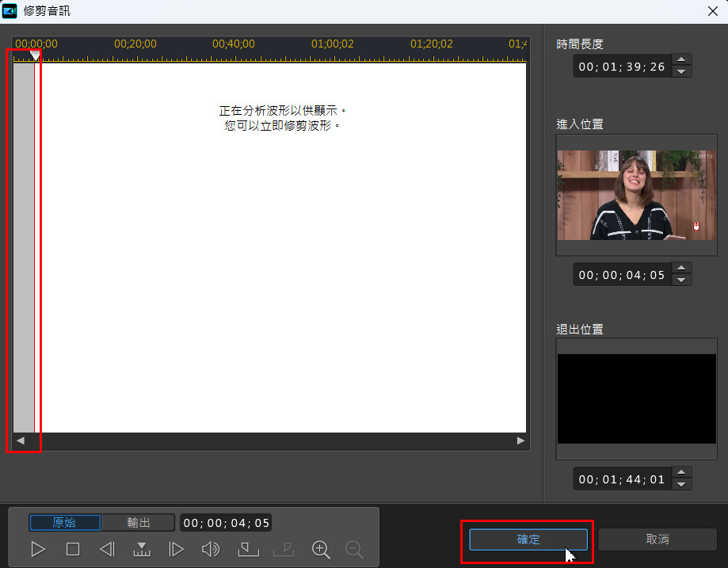
Task: Set the mark-in position icon
Action: 248,549
